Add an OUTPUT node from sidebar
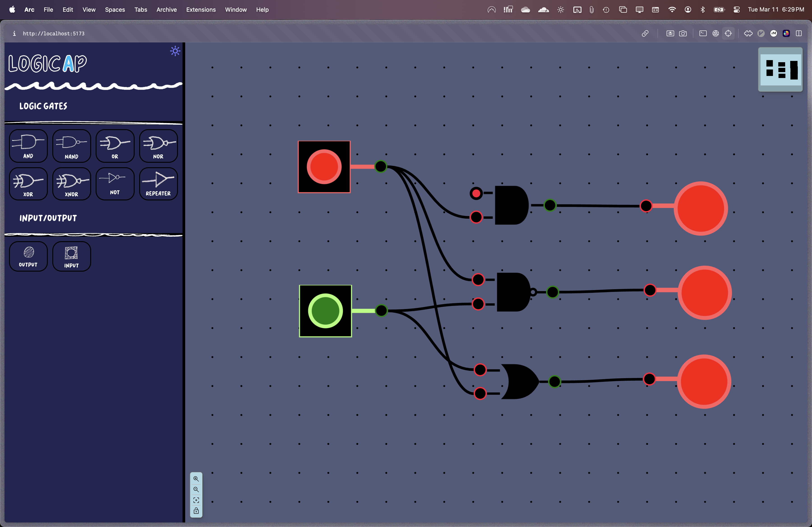This screenshot has width=812, height=527. click(28, 256)
